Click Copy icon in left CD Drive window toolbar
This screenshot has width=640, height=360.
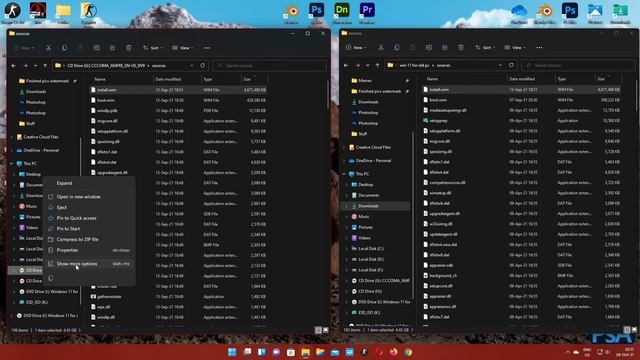click(x=64, y=48)
